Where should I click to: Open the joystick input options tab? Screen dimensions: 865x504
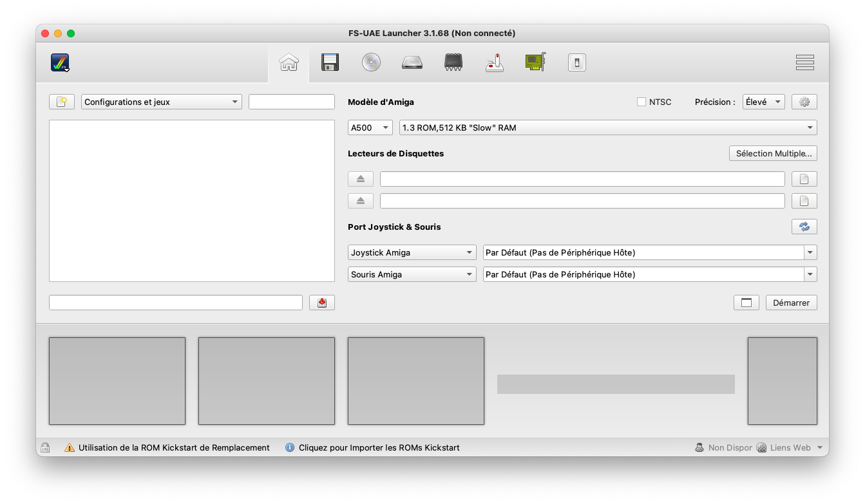[495, 62]
